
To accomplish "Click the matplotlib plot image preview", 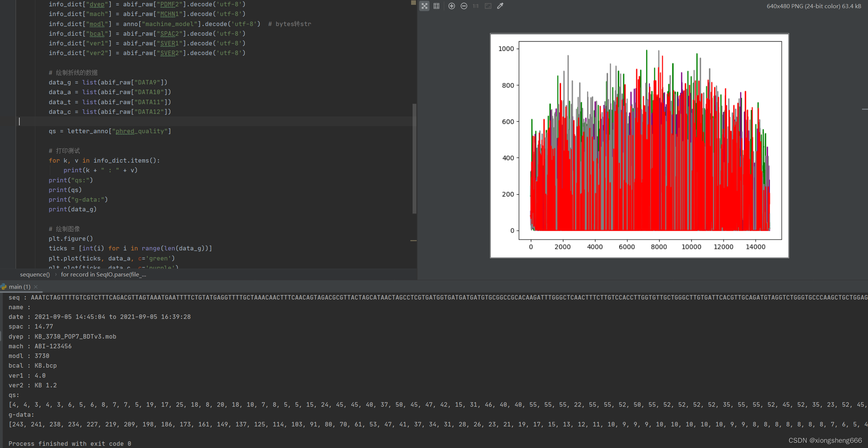I will coord(639,145).
